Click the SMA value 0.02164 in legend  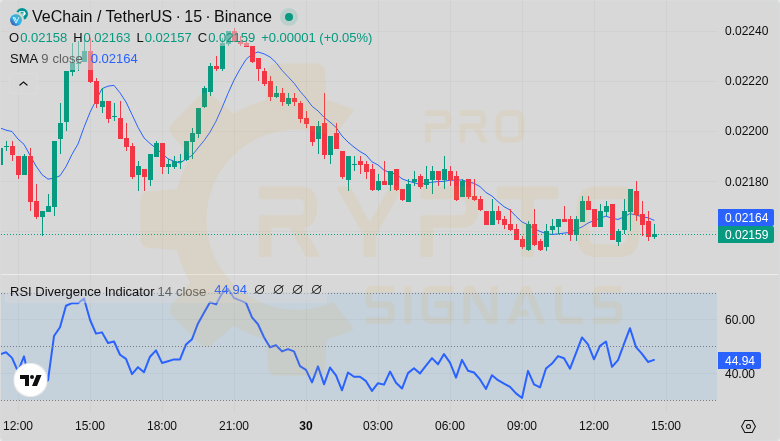tap(114, 59)
